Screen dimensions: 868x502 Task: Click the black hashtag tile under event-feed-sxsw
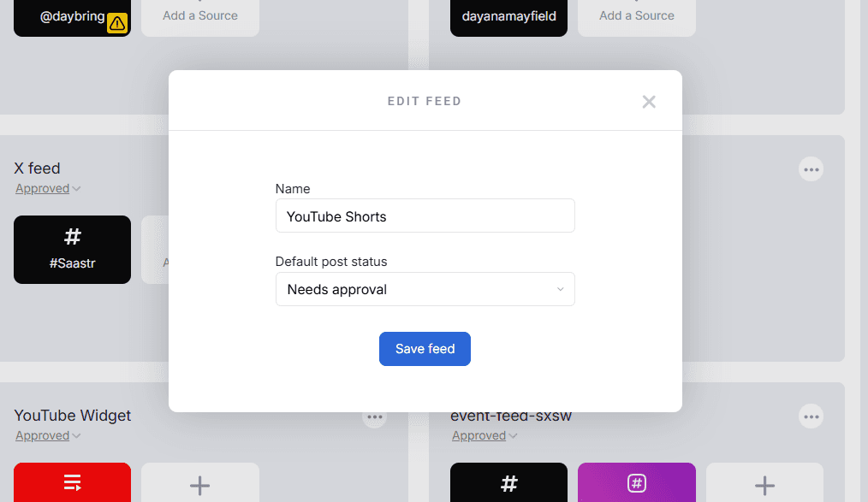508,484
